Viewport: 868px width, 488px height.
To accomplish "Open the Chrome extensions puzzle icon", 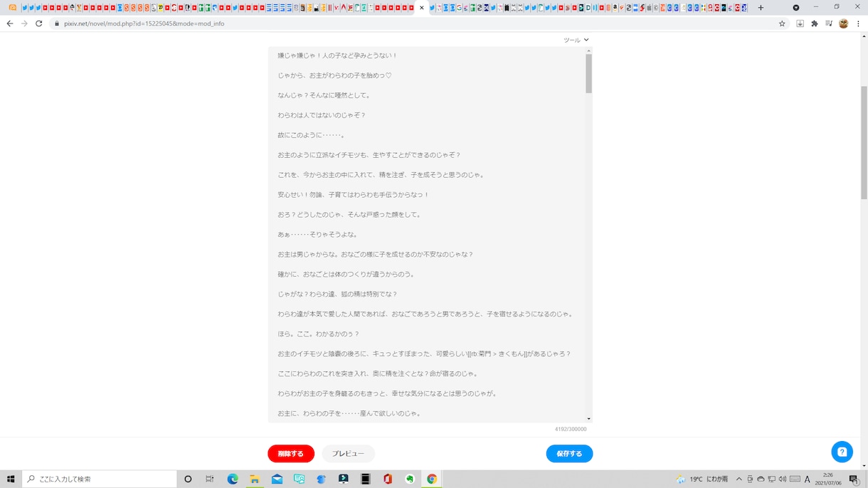I will click(x=815, y=23).
